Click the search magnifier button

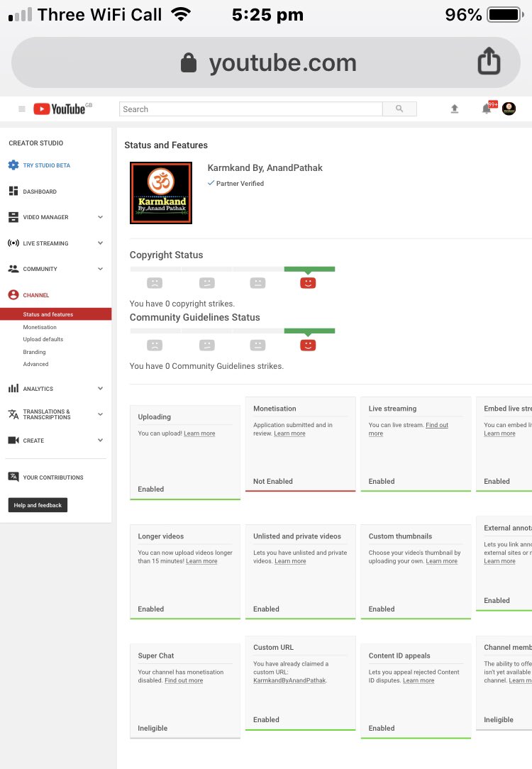[399, 109]
